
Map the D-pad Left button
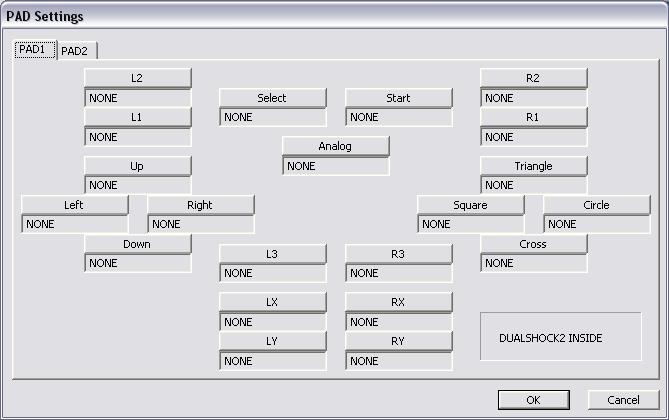point(75,205)
